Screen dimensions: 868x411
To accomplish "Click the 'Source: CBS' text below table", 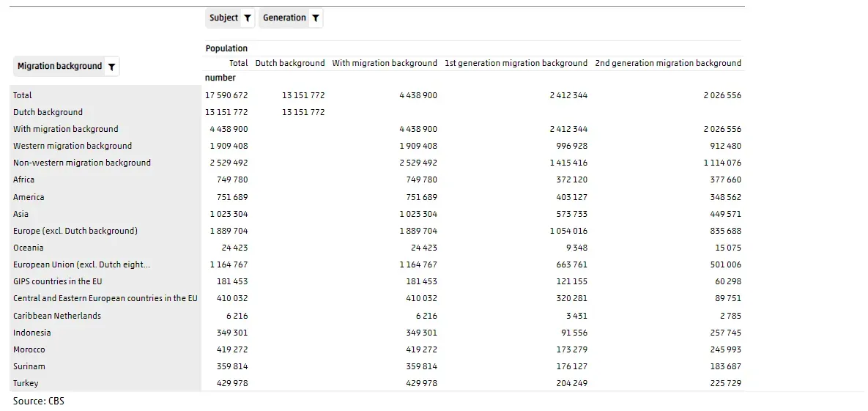I will pos(38,401).
